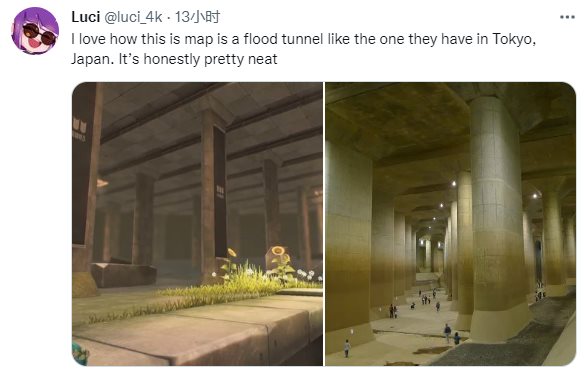The width and height of the screenshot is (588, 374).
Task: Click the word Tokyo in the tweet
Action: (514, 39)
